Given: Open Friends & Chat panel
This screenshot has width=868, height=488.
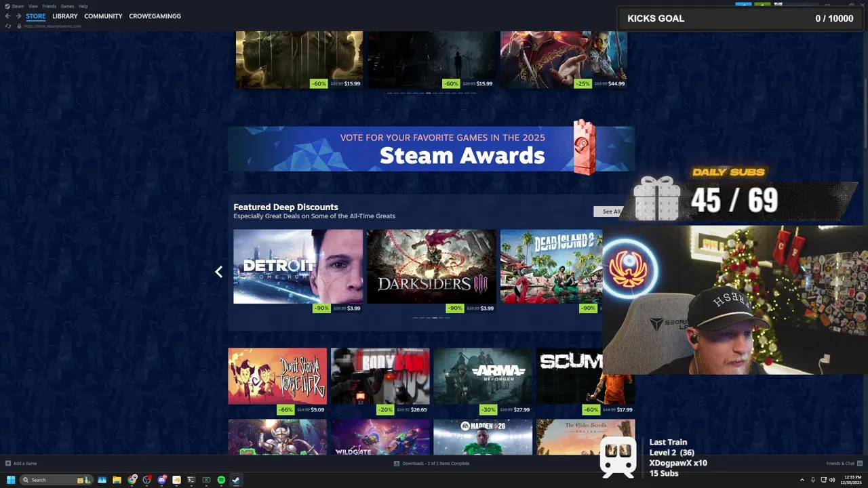Looking at the screenshot, I should point(844,464).
